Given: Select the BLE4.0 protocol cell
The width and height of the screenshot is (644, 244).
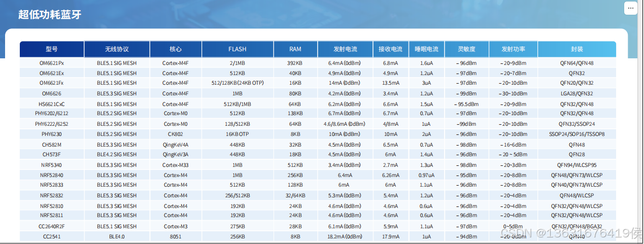Looking at the screenshot, I should (x=117, y=236).
